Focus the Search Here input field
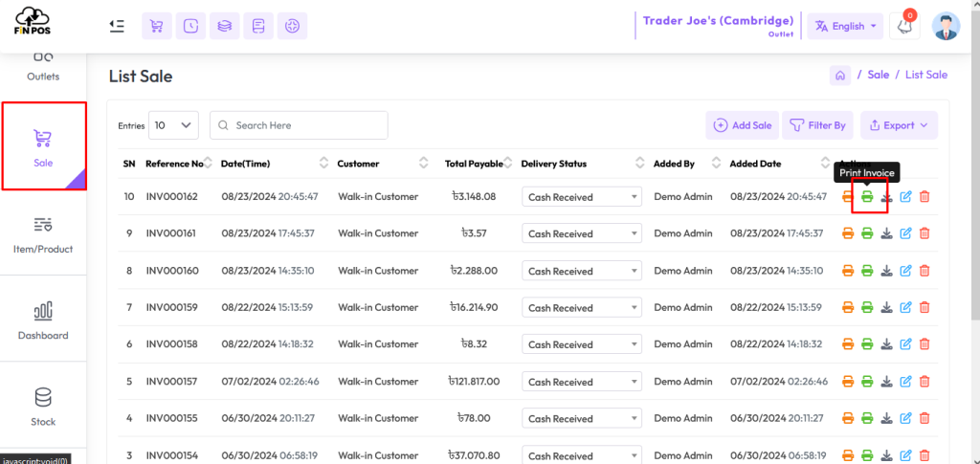 [299, 125]
